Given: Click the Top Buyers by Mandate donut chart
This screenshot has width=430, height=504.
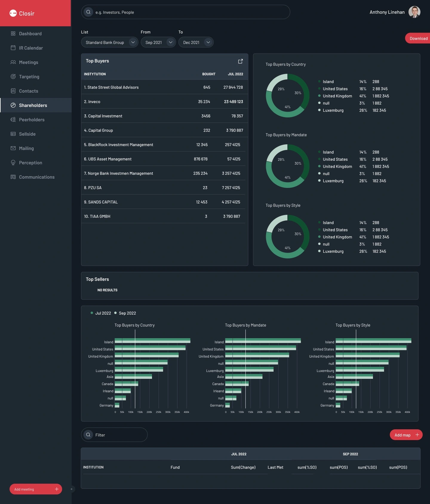Looking at the screenshot, I should pyautogui.click(x=288, y=166).
